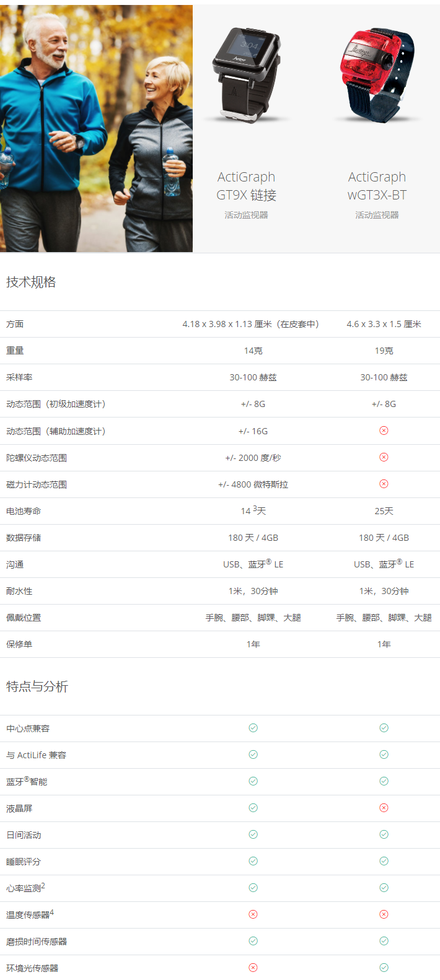Click the GT9X check mark for 液晶屏
440x980 pixels.
tap(253, 808)
